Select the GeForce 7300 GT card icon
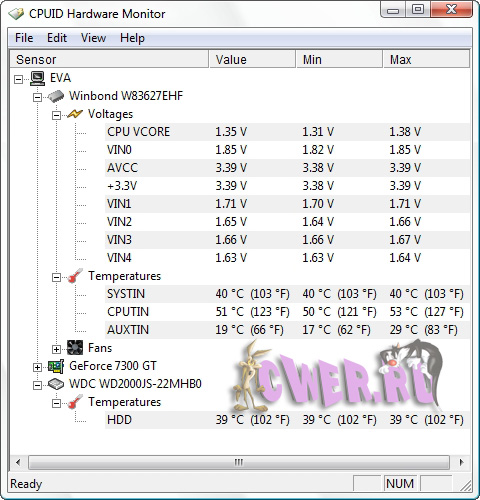The width and height of the screenshot is (480, 500). pos(56,366)
